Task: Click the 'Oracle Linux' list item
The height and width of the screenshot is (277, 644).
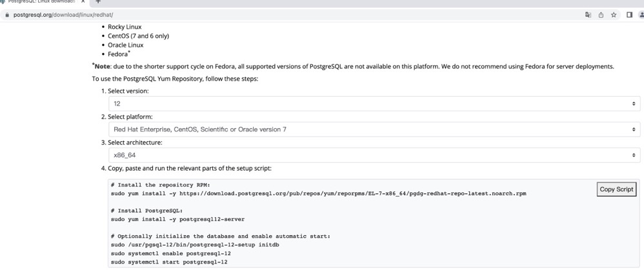Action: point(125,45)
